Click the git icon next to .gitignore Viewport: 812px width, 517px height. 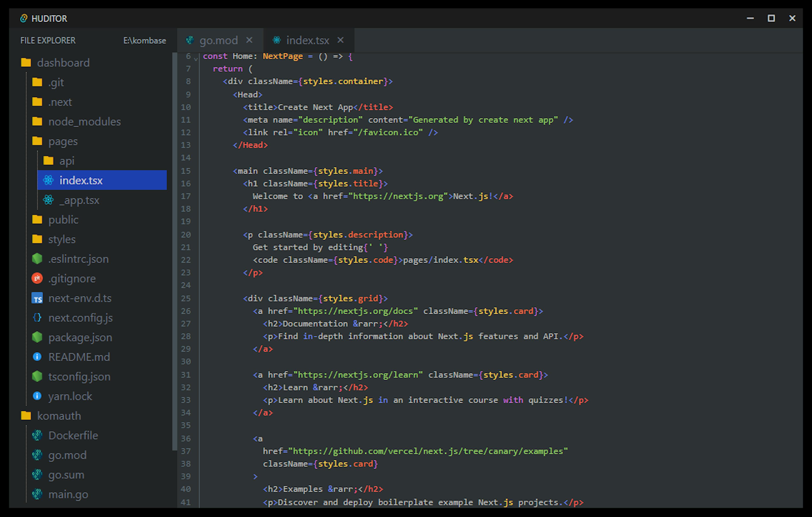click(x=37, y=278)
